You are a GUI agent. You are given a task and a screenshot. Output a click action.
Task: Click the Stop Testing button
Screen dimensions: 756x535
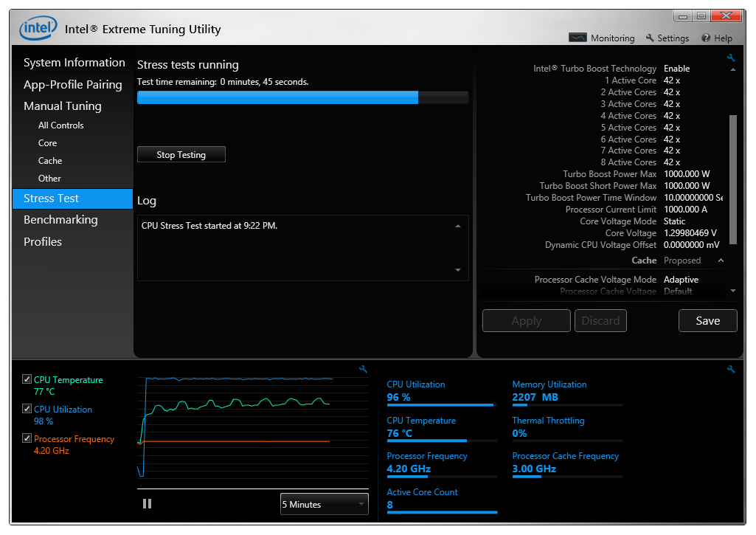coord(181,155)
